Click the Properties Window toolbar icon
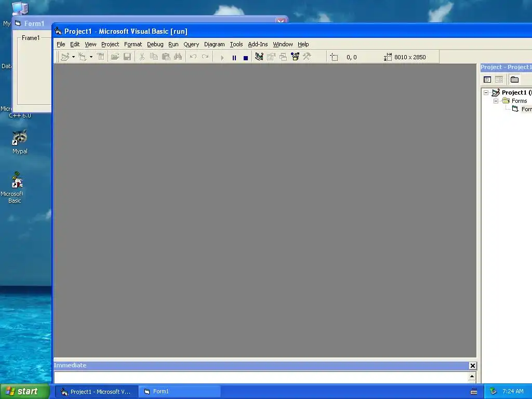This screenshot has width=532, height=399. coord(271,57)
